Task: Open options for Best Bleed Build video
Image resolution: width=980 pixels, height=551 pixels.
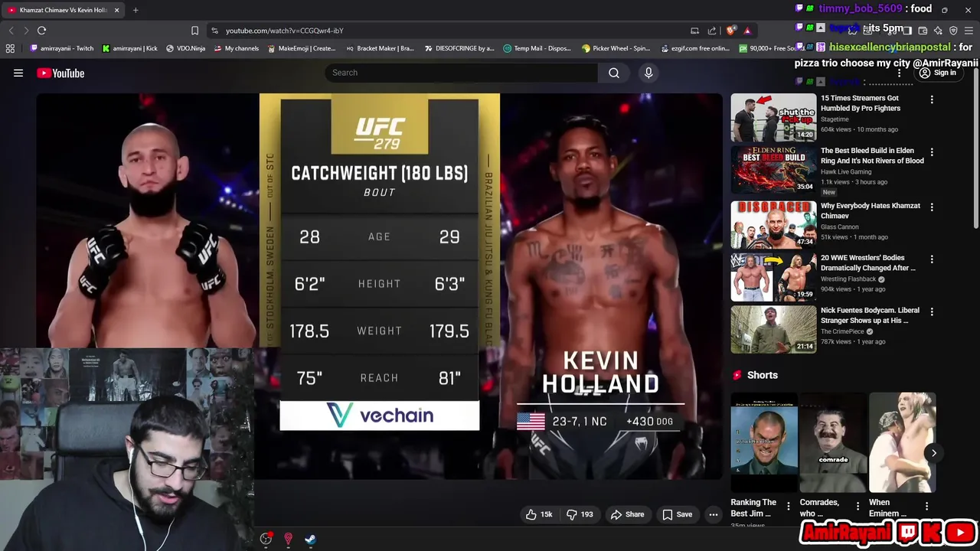Action: pyautogui.click(x=932, y=152)
